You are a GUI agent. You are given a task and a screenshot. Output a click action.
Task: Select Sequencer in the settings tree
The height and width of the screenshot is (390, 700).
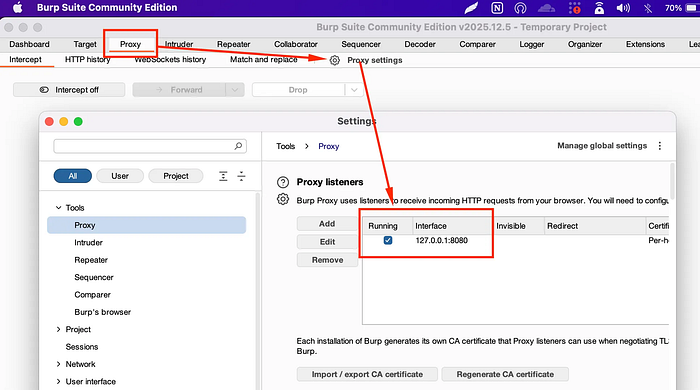[94, 278]
